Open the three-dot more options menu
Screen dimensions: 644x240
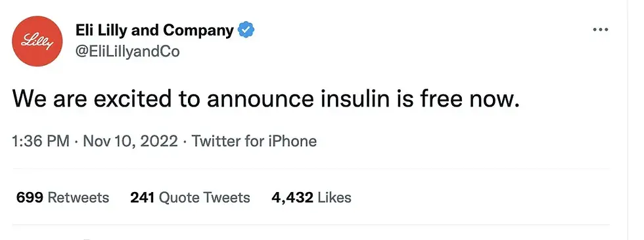[601, 30]
